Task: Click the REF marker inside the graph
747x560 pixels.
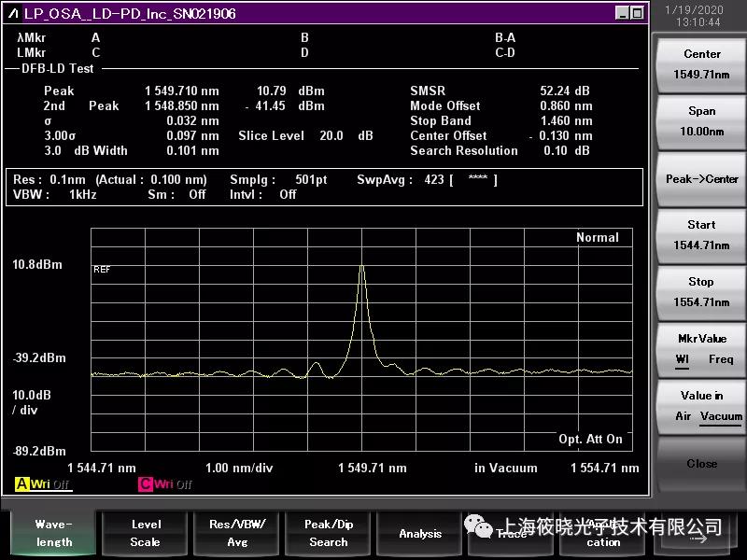Action: (103, 270)
